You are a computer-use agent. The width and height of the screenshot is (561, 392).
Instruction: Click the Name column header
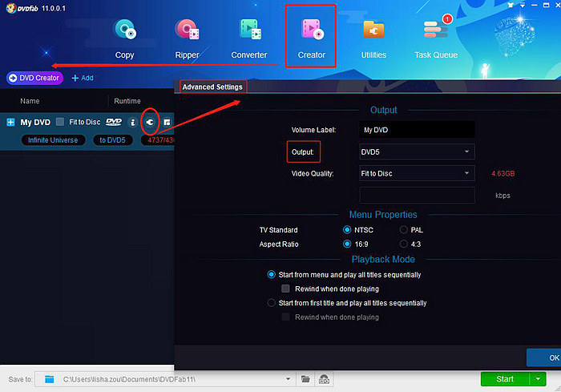30,101
